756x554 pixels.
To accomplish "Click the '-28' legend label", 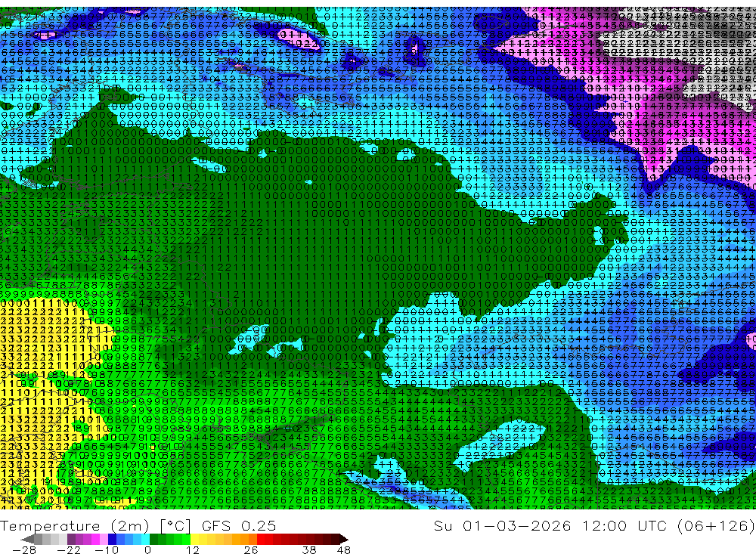I will pyautogui.click(x=23, y=549).
